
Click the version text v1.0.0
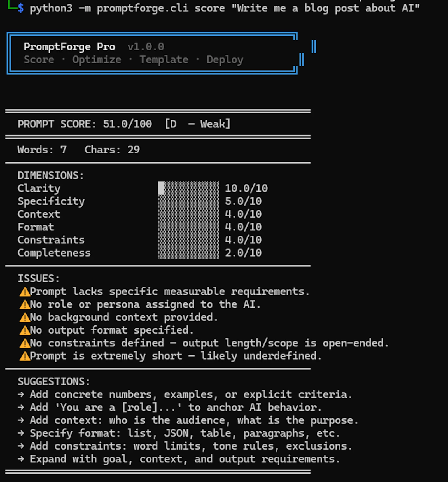[x=146, y=47]
